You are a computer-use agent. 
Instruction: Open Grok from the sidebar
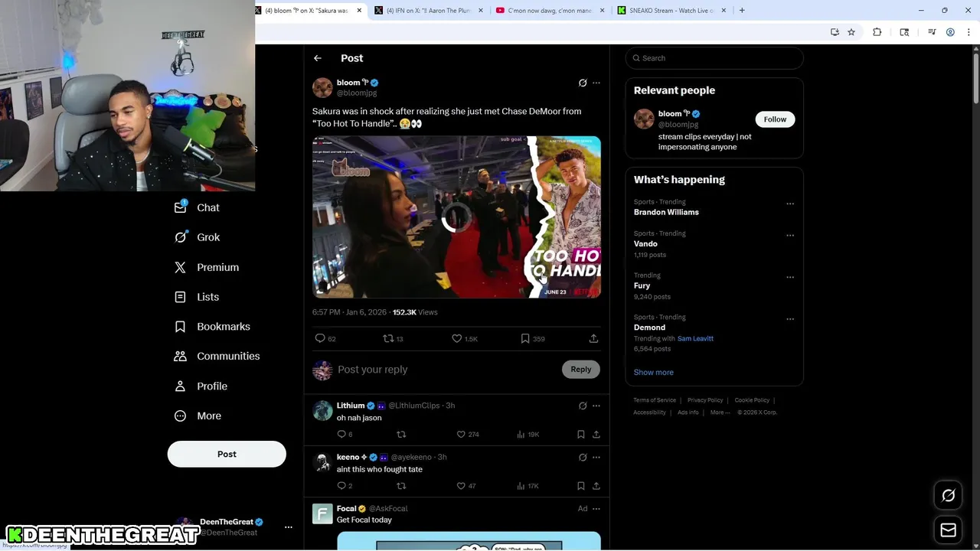pyautogui.click(x=197, y=237)
